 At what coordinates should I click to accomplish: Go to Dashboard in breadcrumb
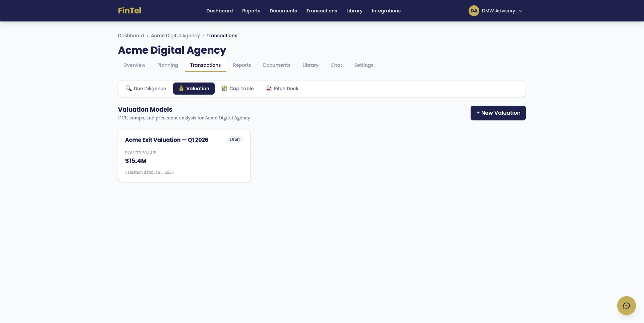(x=131, y=36)
